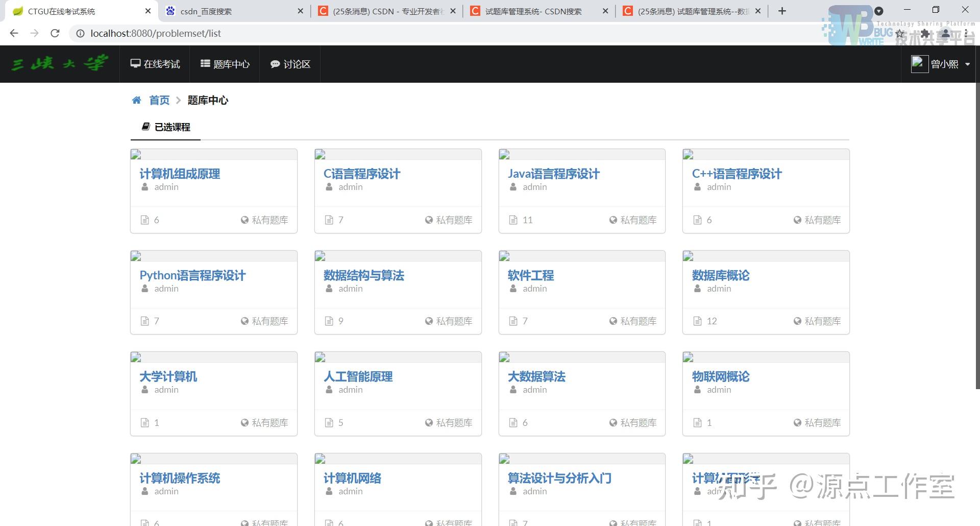Click the home icon in breadcrumb
This screenshot has height=526, width=980.
[x=136, y=100]
